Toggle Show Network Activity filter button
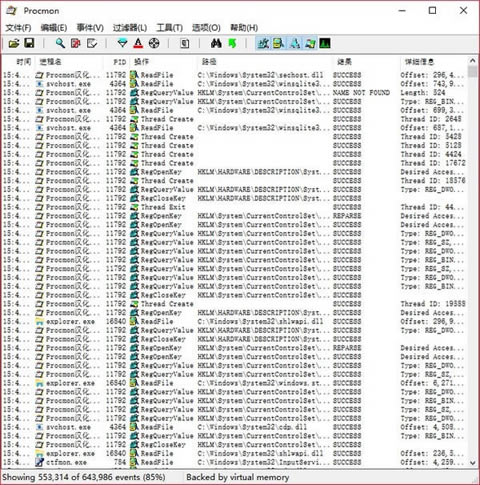 pyautogui.click(x=294, y=43)
